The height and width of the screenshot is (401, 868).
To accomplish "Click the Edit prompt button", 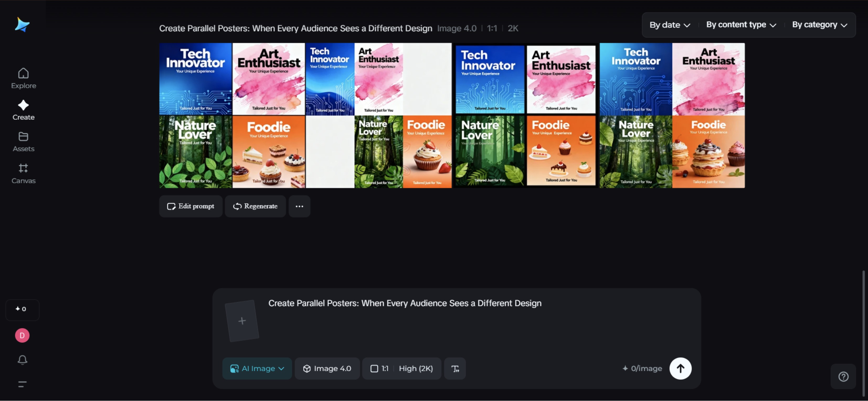I will tap(191, 206).
